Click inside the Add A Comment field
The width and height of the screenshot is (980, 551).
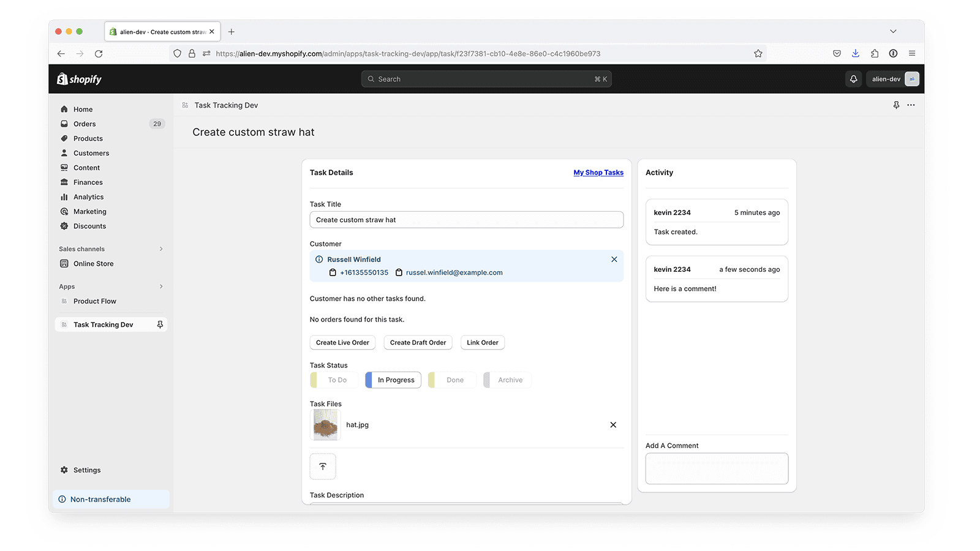coord(716,468)
